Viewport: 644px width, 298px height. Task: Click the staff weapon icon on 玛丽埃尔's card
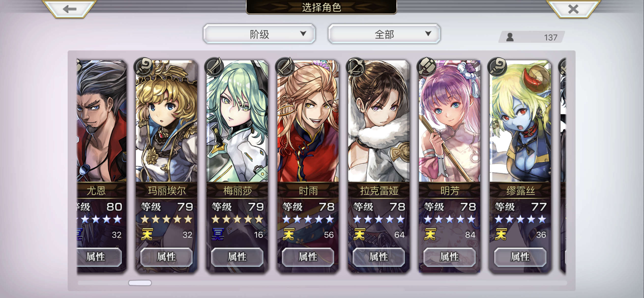(x=143, y=67)
